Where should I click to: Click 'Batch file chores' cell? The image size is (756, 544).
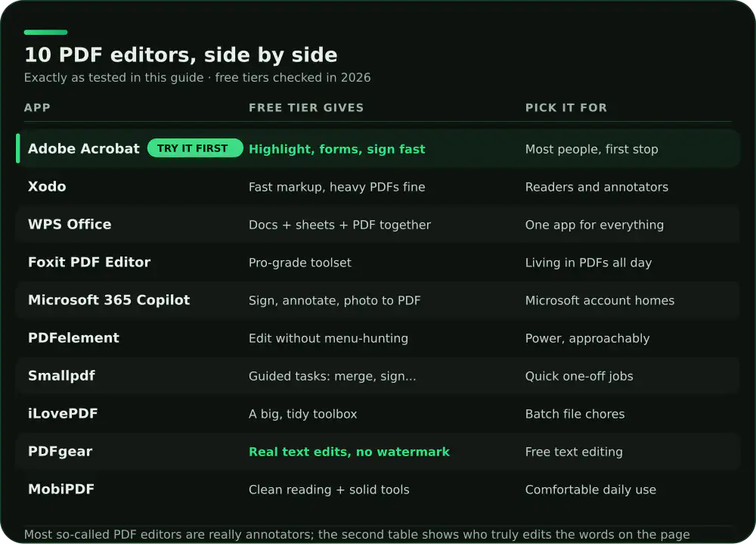[575, 414]
